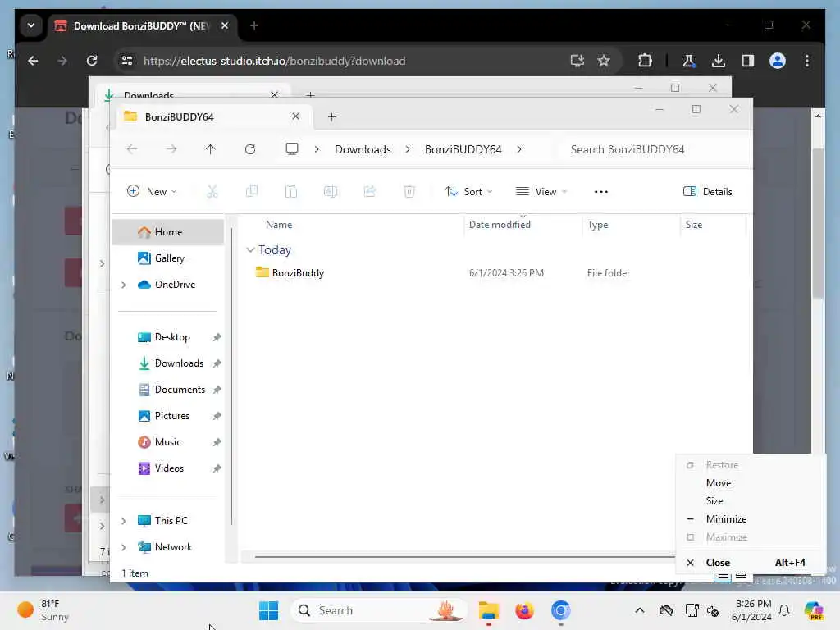Screen dimensions: 840x630
Task: Open pinned Documents in navigation pane
Action: 167,390
